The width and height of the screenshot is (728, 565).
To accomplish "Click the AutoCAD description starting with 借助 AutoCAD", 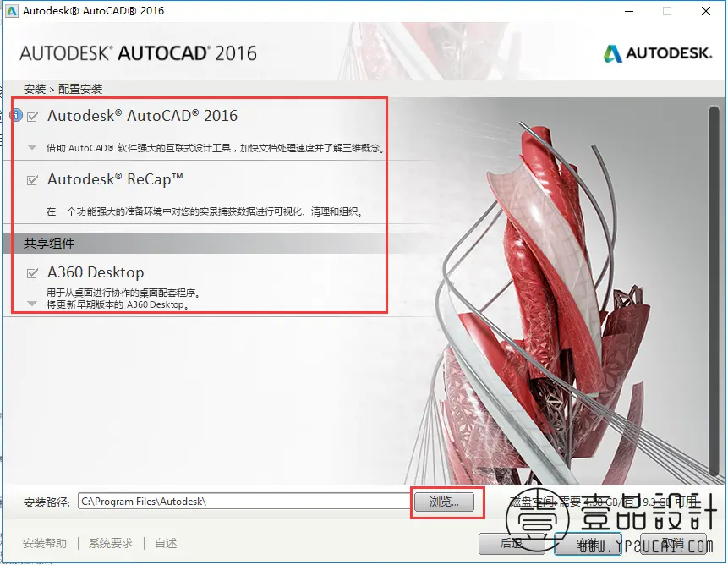I will point(216,148).
